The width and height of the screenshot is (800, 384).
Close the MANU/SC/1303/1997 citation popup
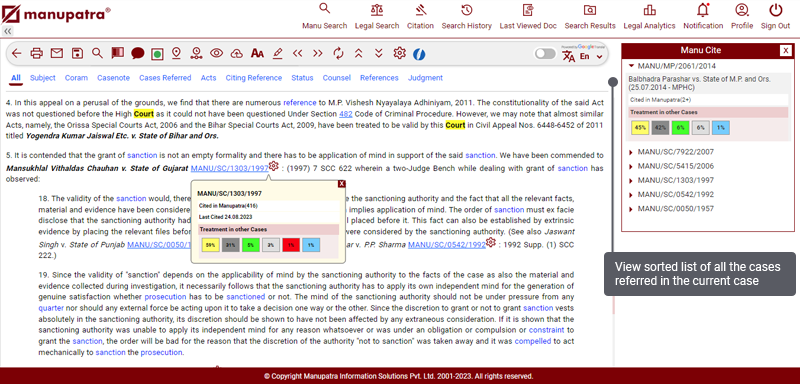coord(341,184)
